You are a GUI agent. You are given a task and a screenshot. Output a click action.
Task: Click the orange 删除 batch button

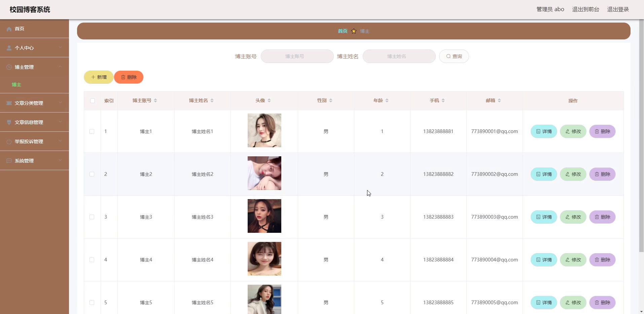click(x=129, y=77)
